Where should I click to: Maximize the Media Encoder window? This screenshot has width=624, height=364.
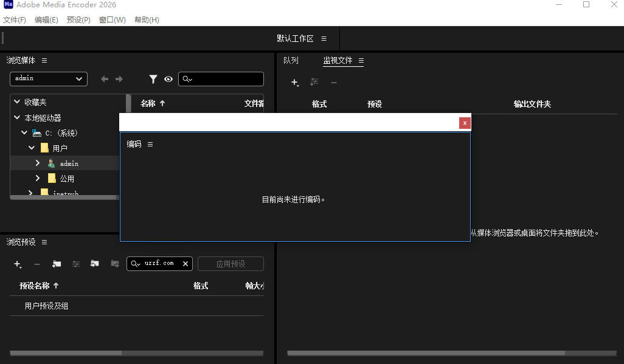coord(586,4)
